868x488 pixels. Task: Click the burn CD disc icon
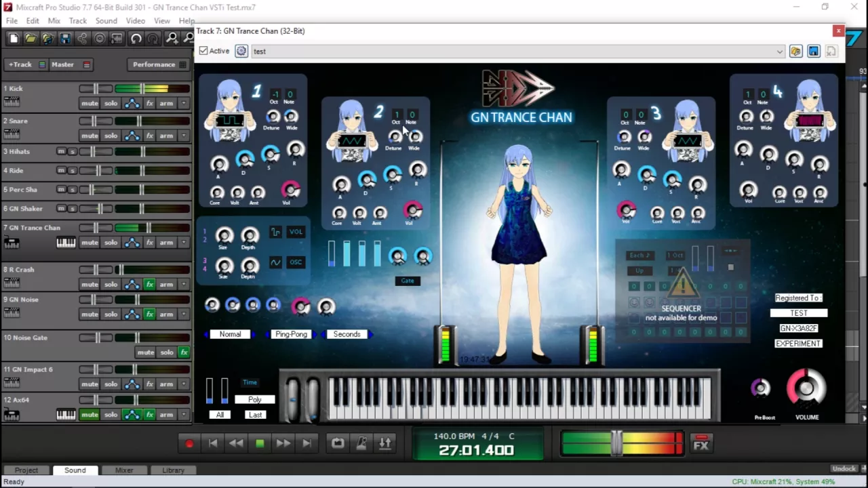(x=100, y=39)
